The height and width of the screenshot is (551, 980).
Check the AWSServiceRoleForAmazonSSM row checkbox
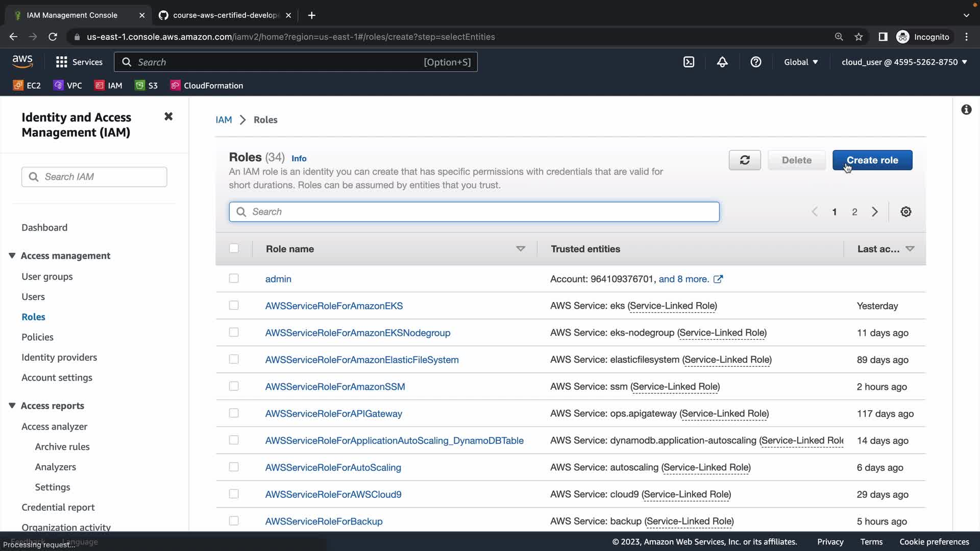click(x=234, y=386)
